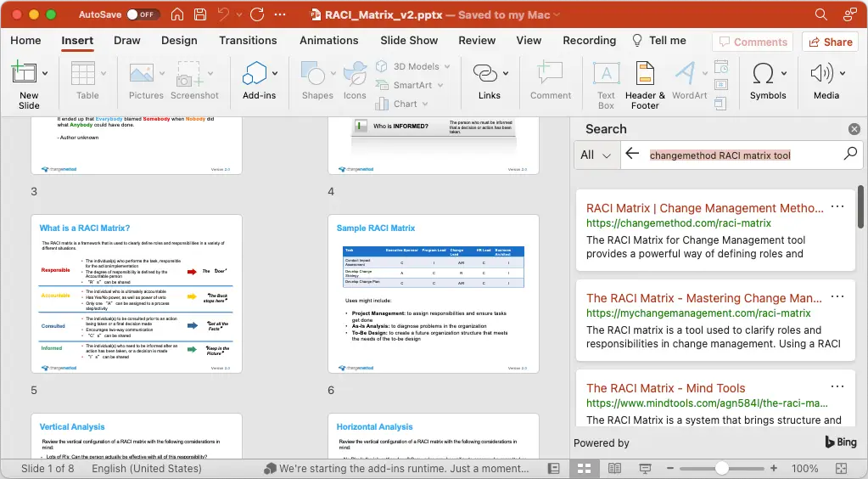Click the Object insert icon below Slide Number
This screenshot has height=479, width=868.
[x=720, y=103]
